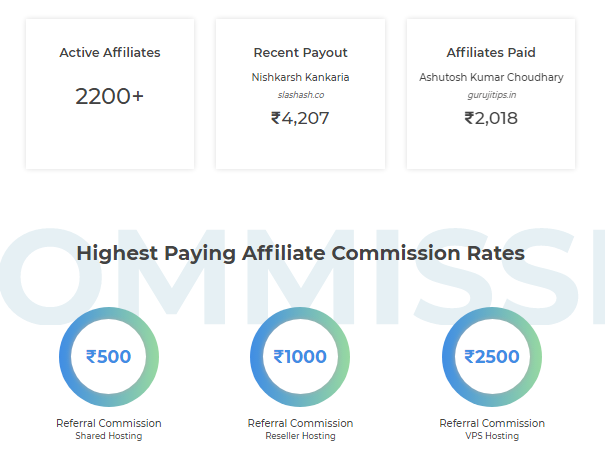Click the ₹2,018 payout amount
The image size is (605, 461).
coord(491,118)
